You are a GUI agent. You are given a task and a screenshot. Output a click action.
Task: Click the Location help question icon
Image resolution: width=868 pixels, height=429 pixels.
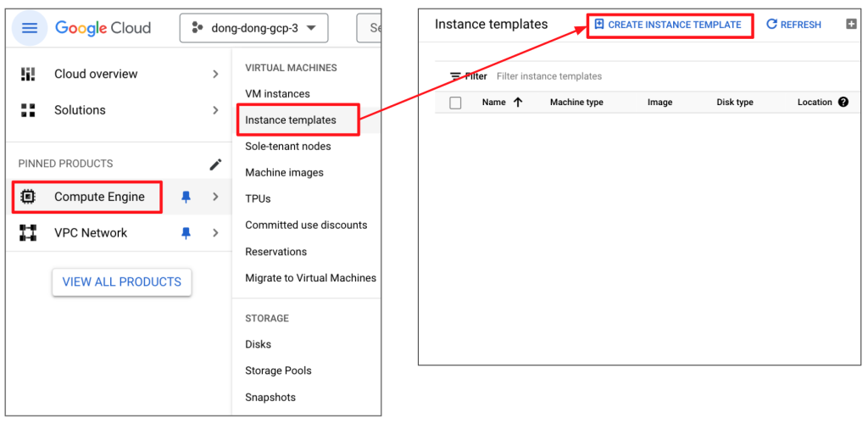pos(843,102)
